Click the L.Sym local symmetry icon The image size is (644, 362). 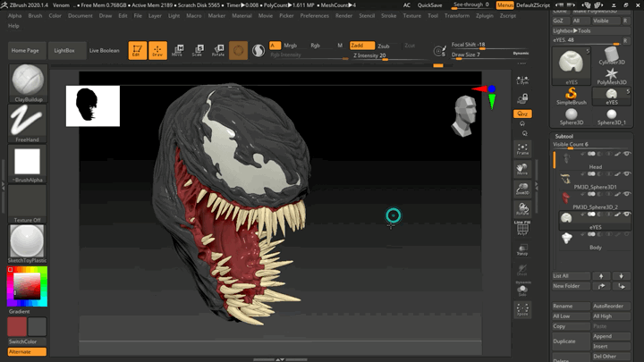coord(522,80)
